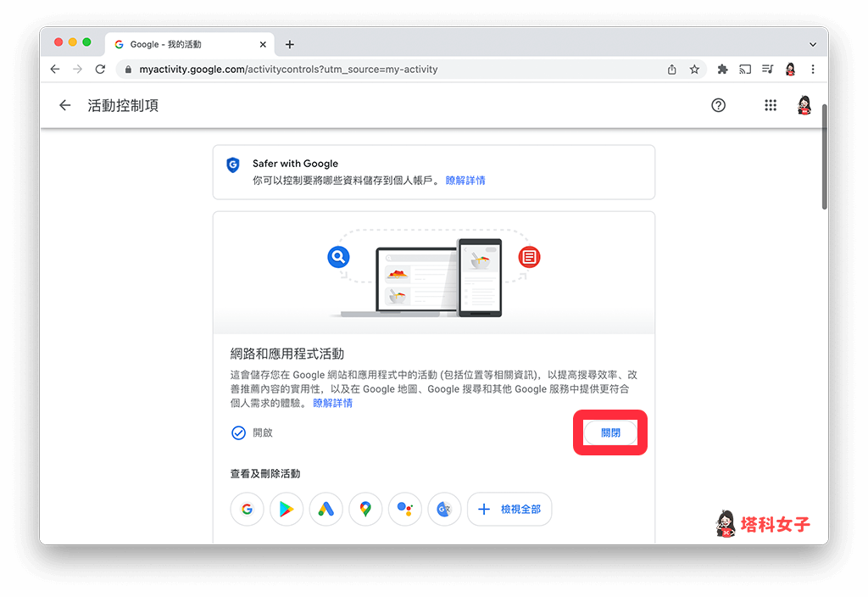Viewport: 868px width, 597px height.
Task: Open Google Search activity icon
Action: tap(247, 509)
